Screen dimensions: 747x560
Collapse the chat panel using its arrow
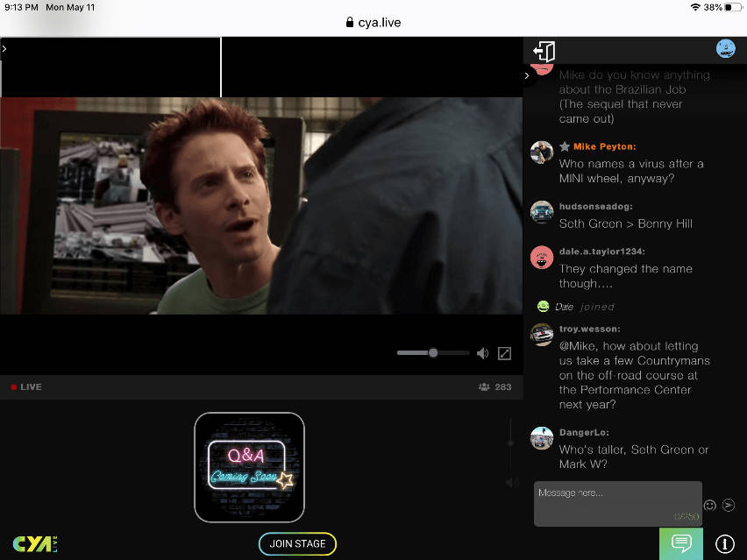click(526, 75)
